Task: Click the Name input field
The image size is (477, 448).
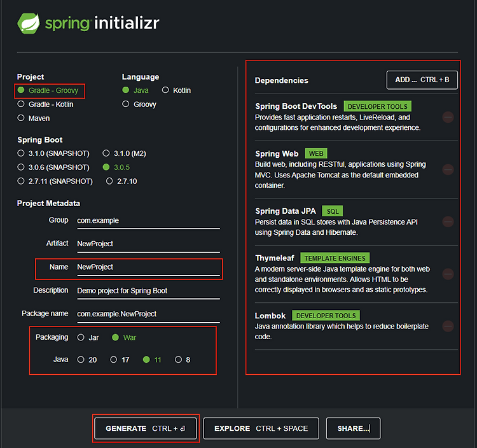Action: tap(148, 267)
